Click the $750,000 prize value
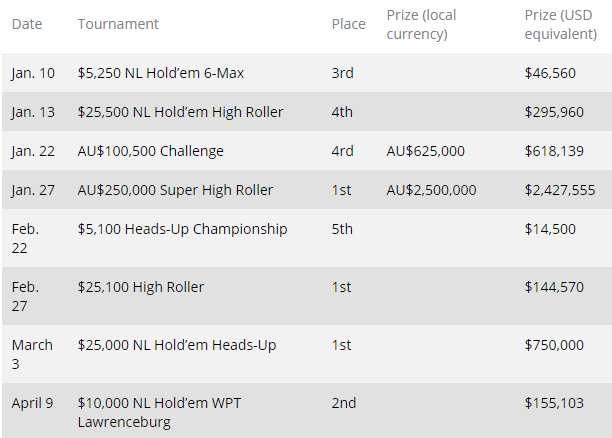The height and width of the screenshot is (438, 612). coord(553,345)
